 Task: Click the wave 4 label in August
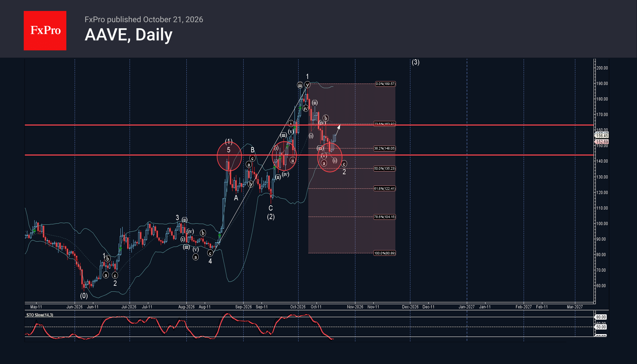(x=210, y=261)
